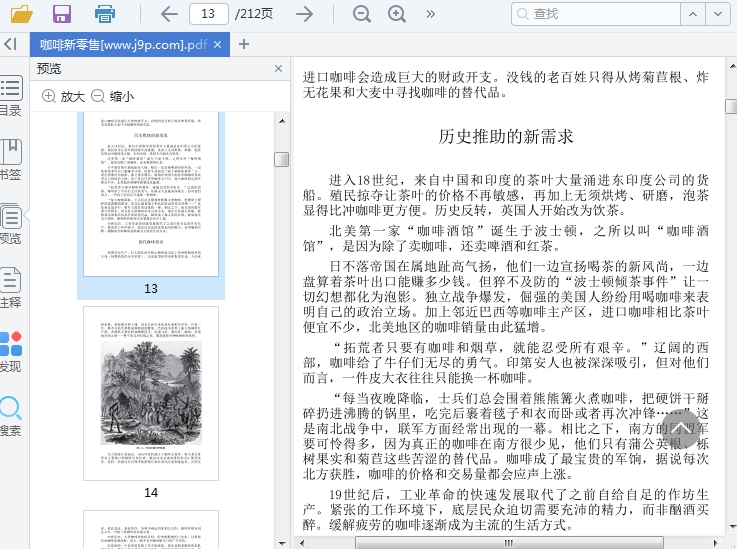This screenshot has height=549, width=737.
Task: Click the paragraph starting 进入18世纪
Action: [505, 195]
